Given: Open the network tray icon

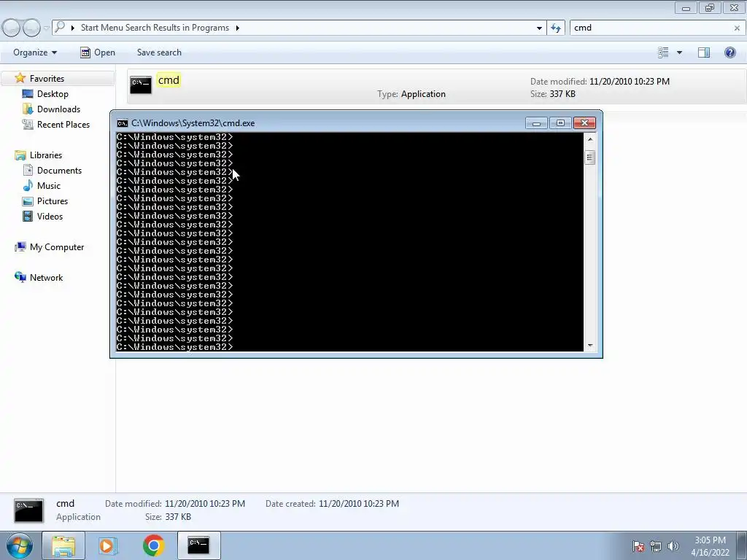Looking at the screenshot, I should [x=656, y=546].
